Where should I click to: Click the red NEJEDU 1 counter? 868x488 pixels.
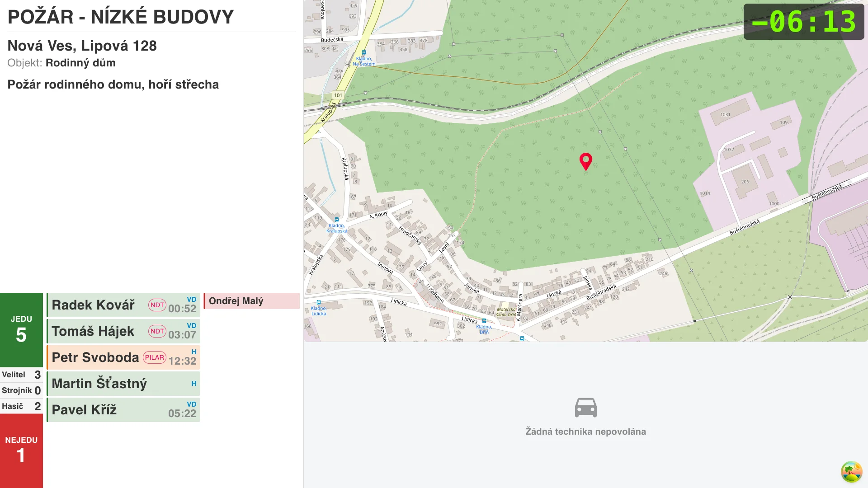pyautogui.click(x=21, y=450)
